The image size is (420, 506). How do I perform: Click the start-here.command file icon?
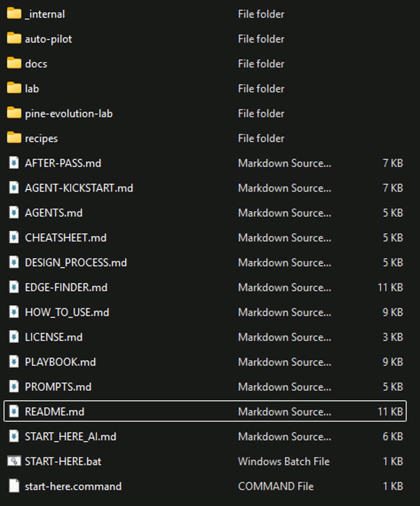click(14, 486)
